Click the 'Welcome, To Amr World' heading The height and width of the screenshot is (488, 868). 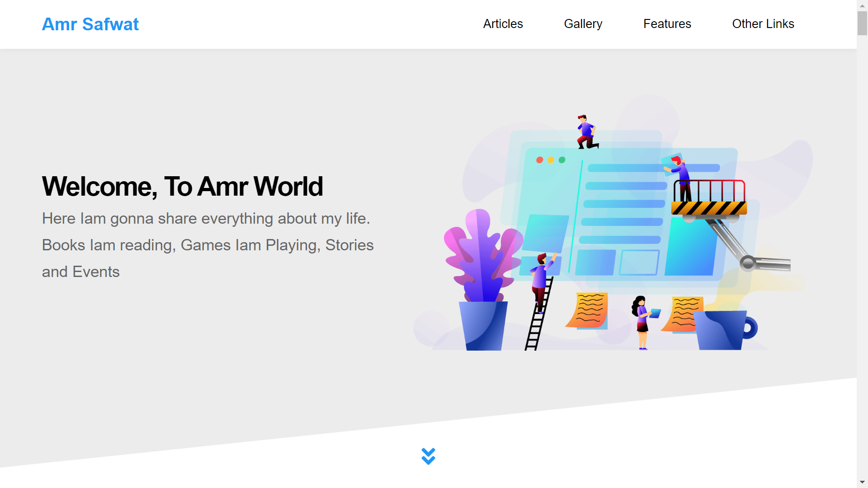(183, 186)
